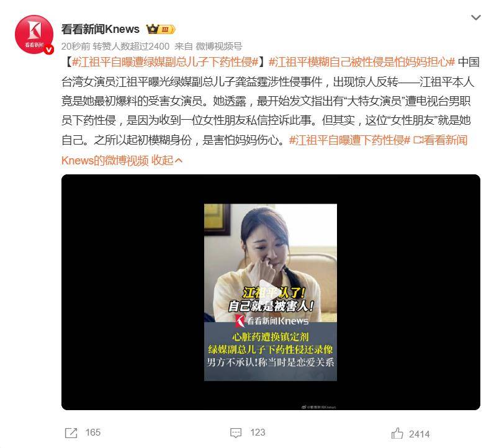Open hashtag 江祖平自曝遭下药性侵

349,140
